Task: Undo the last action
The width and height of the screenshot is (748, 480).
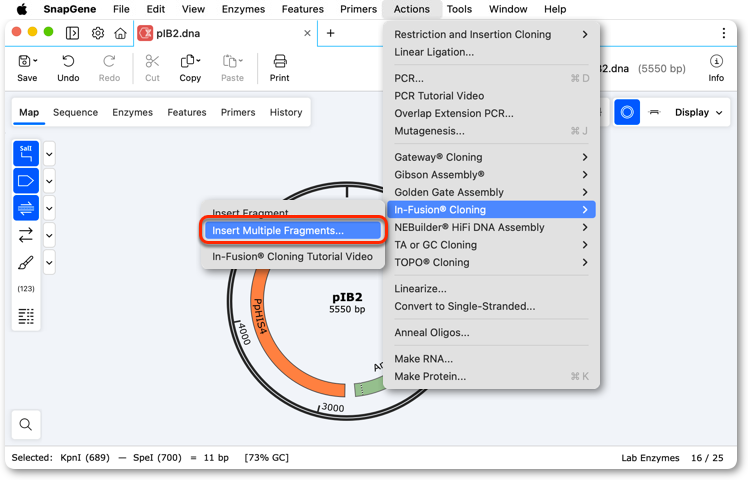Action: pos(68,68)
